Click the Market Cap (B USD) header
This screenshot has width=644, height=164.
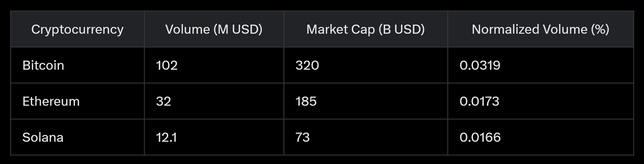(x=365, y=29)
